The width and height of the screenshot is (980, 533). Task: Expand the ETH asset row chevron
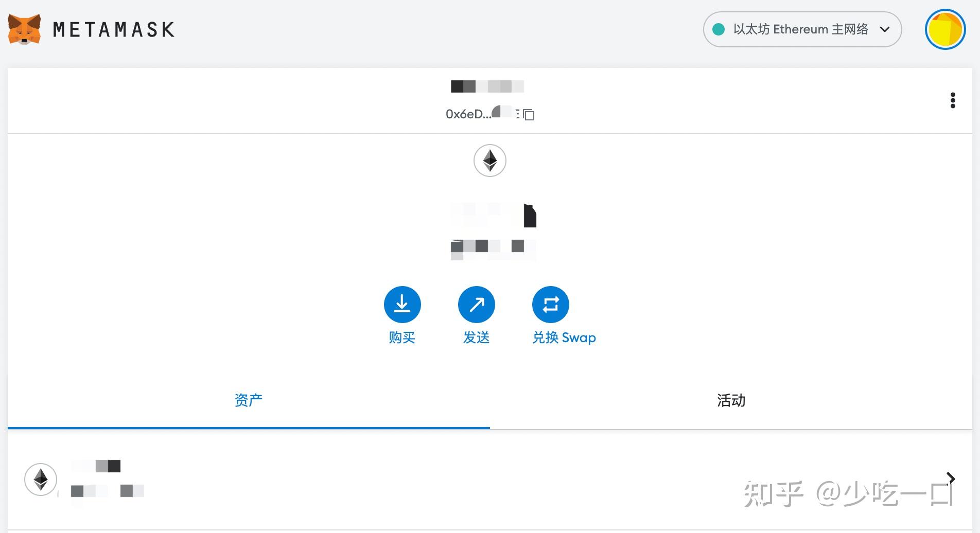click(x=951, y=479)
